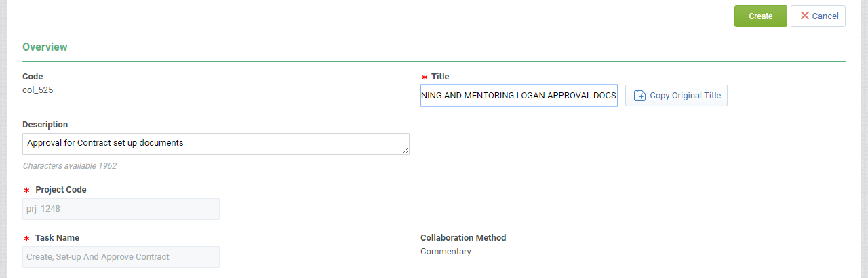The width and height of the screenshot is (868, 278).
Task: Click into the Description text area
Action: point(216,144)
